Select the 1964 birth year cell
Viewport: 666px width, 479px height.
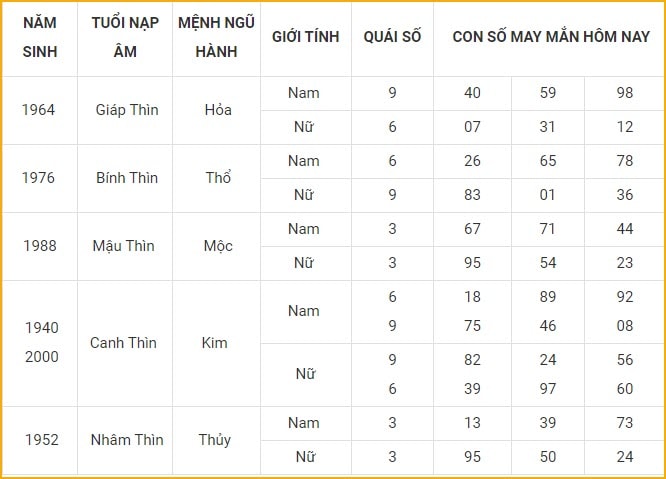tap(39, 110)
